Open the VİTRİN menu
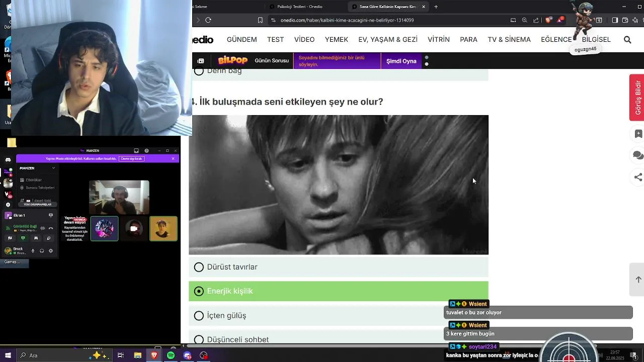 439,40
